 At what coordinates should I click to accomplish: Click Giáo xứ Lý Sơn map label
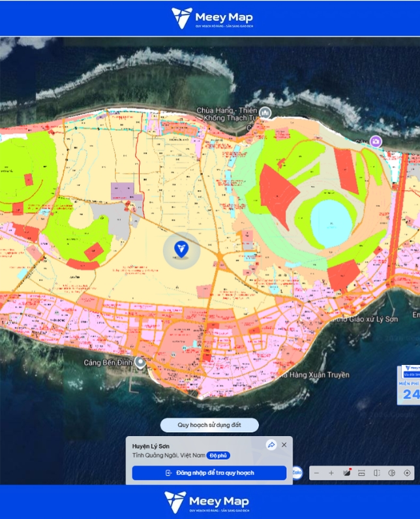coord(364,319)
